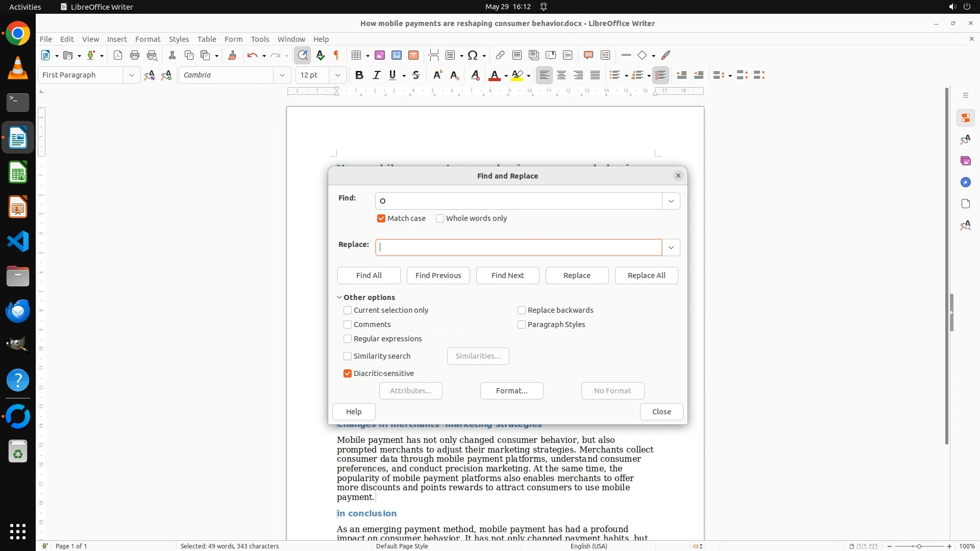Enable Whole words only checkbox
The width and height of the screenshot is (980, 551).
(440, 218)
